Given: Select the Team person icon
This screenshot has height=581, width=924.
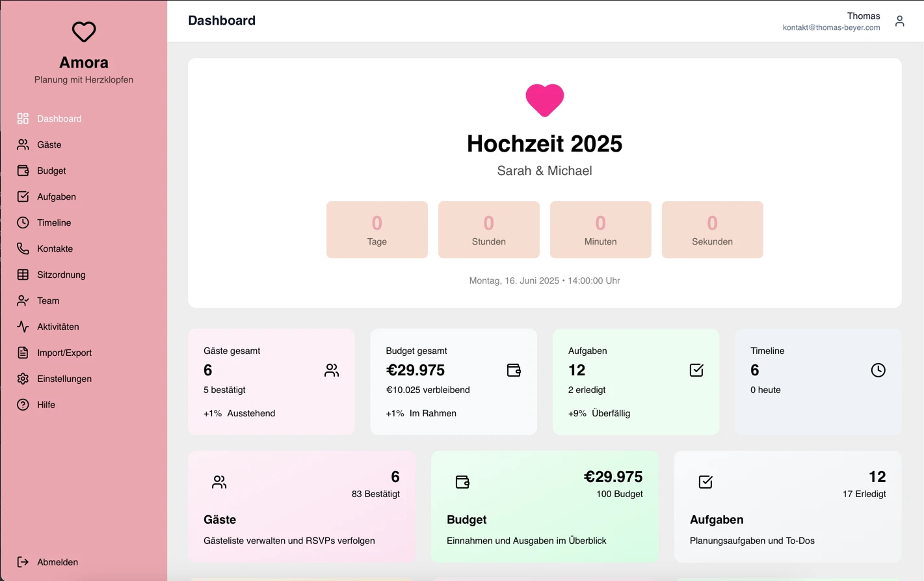Looking at the screenshot, I should pos(22,301).
